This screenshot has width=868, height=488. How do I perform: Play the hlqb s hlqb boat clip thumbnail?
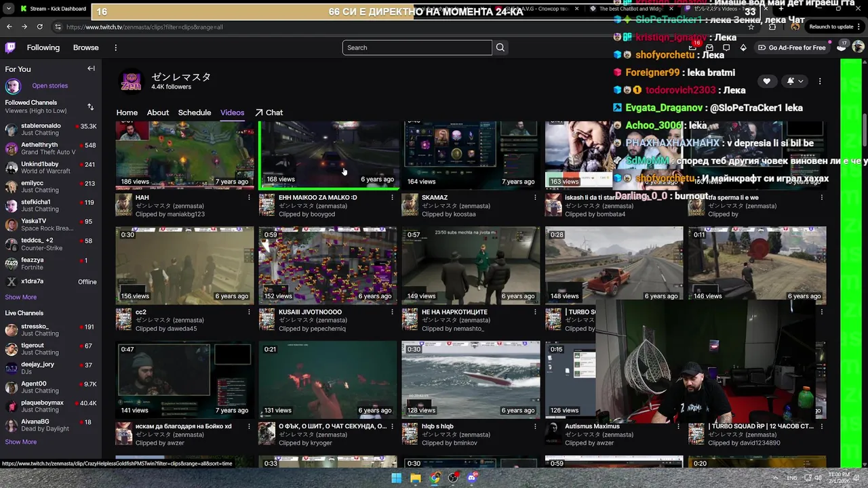pos(471,380)
